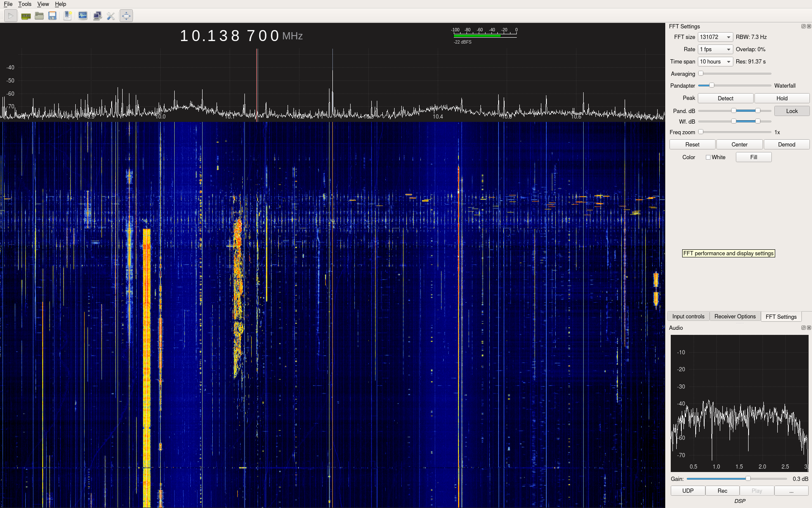
Task: Click the Wf. dB slider upper handle
Action: (758, 121)
